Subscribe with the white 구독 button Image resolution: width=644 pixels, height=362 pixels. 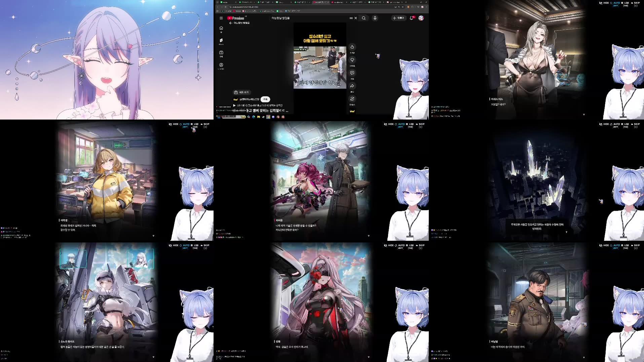click(265, 99)
